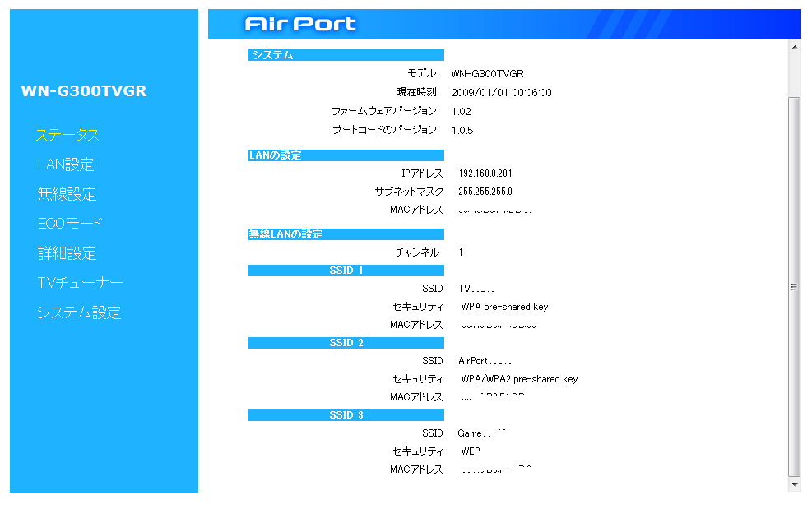Click the MACアドレス label under SSID 3
812x532 pixels.
pos(416,470)
